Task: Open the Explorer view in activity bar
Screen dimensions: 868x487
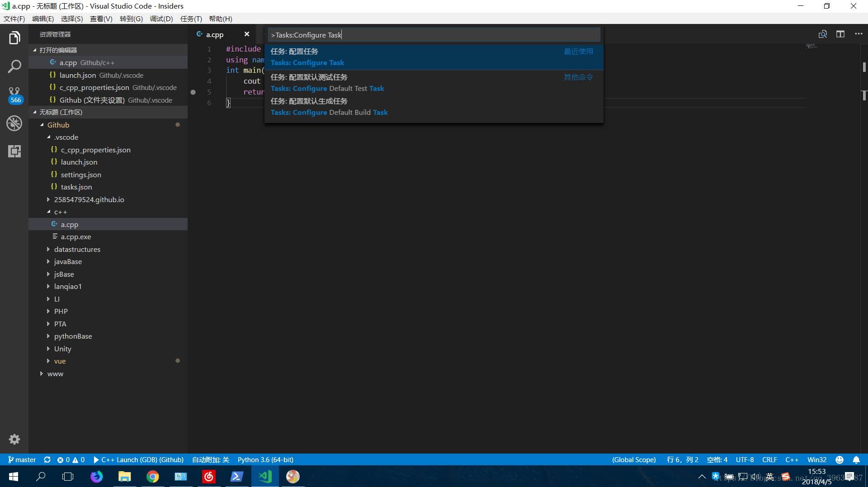Action: click(14, 38)
